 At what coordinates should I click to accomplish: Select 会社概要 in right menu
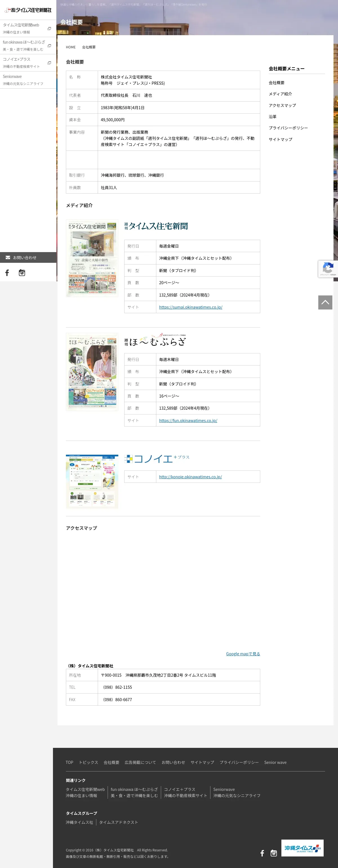[277, 82]
